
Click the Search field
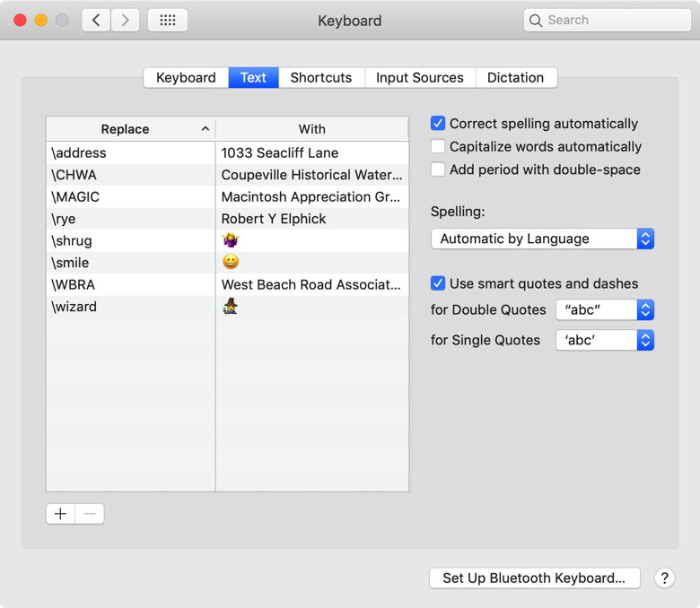tap(608, 20)
